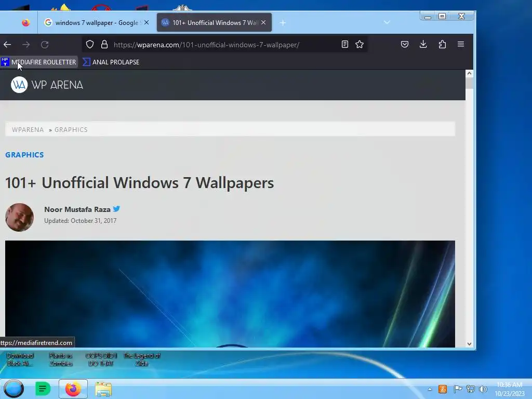The width and height of the screenshot is (532, 399).
Task: Select the 101+ Unofficial Windows 7 Wallpapers tab
Action: pyautogui.click(x=214, y=23)
